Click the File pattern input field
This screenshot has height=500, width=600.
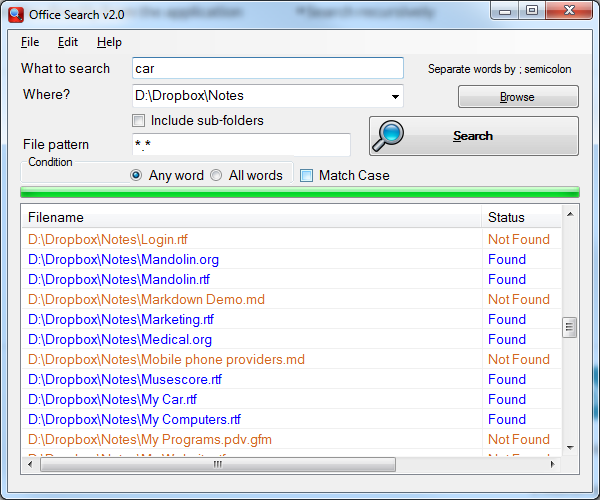[x=241, y=144]
